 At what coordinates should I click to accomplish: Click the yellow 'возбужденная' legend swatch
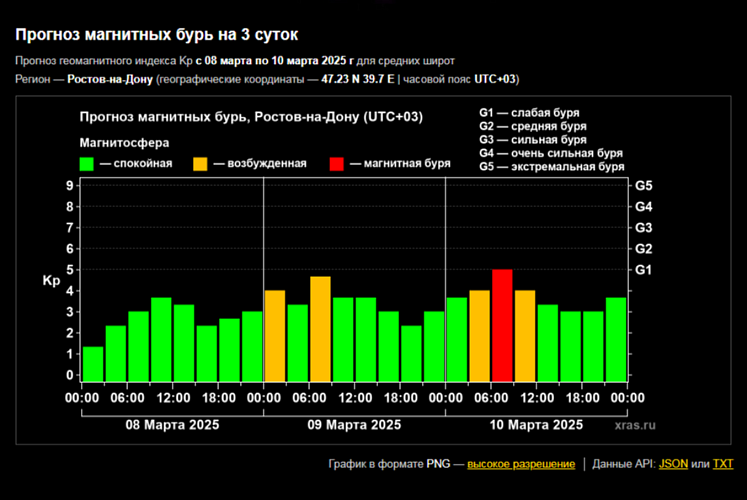[x=201, y=163]
